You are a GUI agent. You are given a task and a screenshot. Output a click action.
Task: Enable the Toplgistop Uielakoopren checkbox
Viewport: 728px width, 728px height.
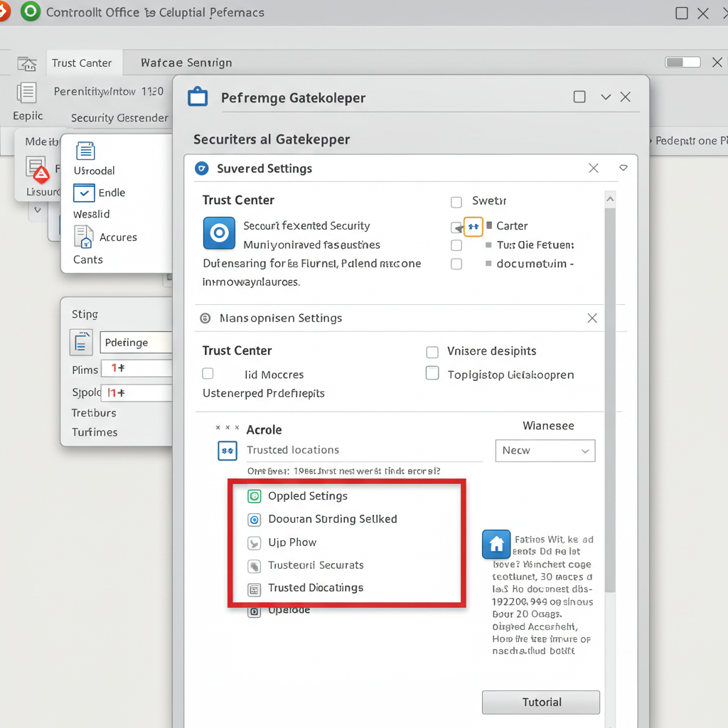(432, 373)
